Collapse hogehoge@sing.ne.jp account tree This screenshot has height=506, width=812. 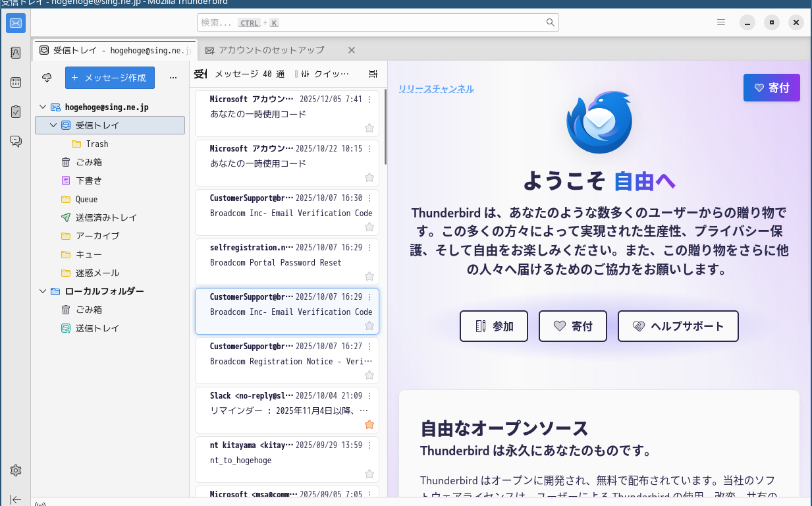(43, 107)
